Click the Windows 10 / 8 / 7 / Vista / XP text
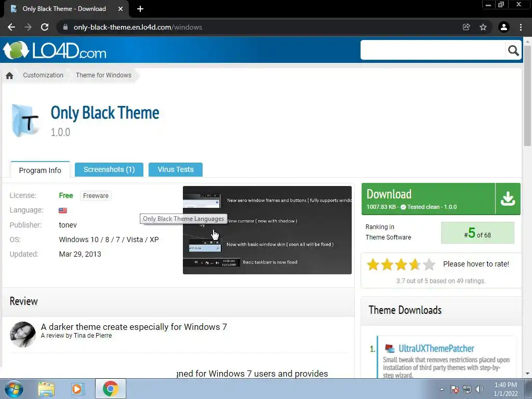 [x=109, y=240]
